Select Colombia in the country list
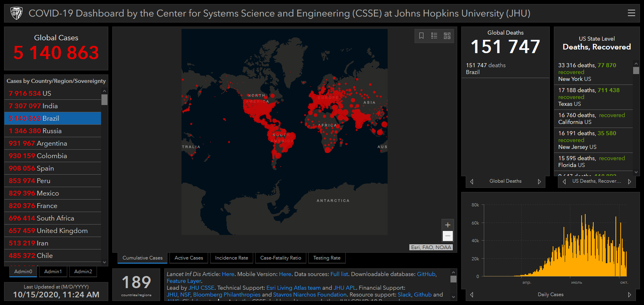Screen dimensions: 644x305 tap(53, 156)
